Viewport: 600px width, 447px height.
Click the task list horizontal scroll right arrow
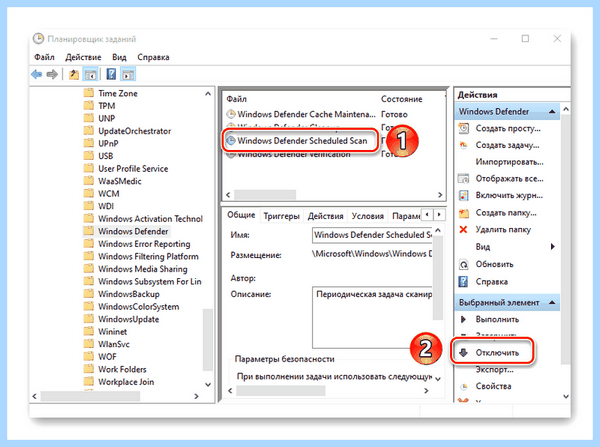(440, 195)
